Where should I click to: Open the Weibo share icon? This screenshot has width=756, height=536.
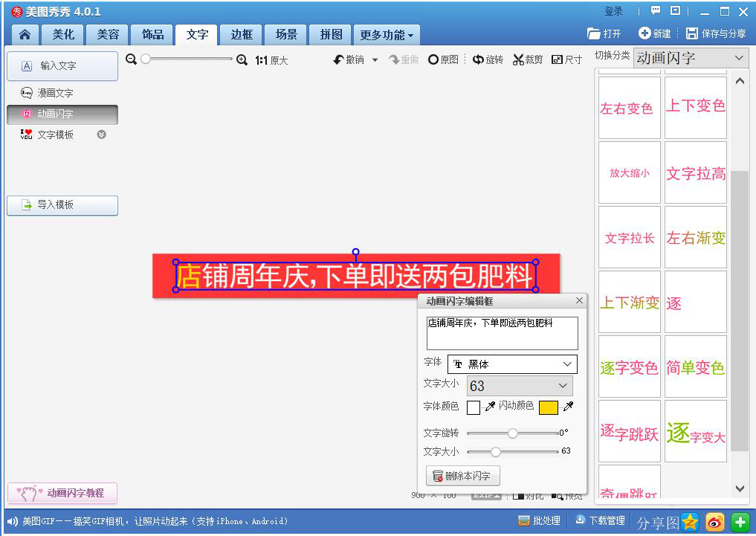point(715,522)
